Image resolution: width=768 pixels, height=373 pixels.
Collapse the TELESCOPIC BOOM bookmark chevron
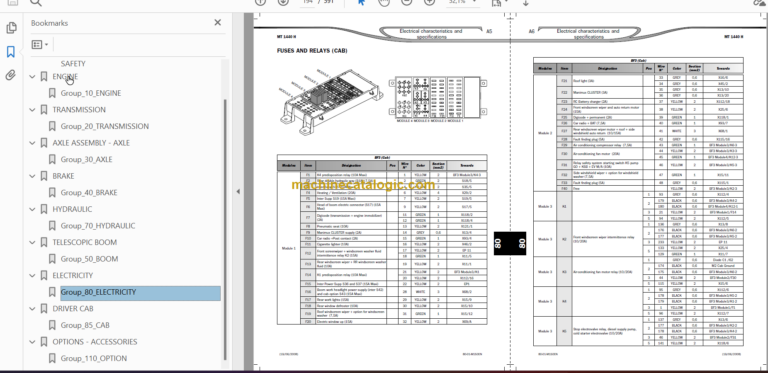point(32,242)
